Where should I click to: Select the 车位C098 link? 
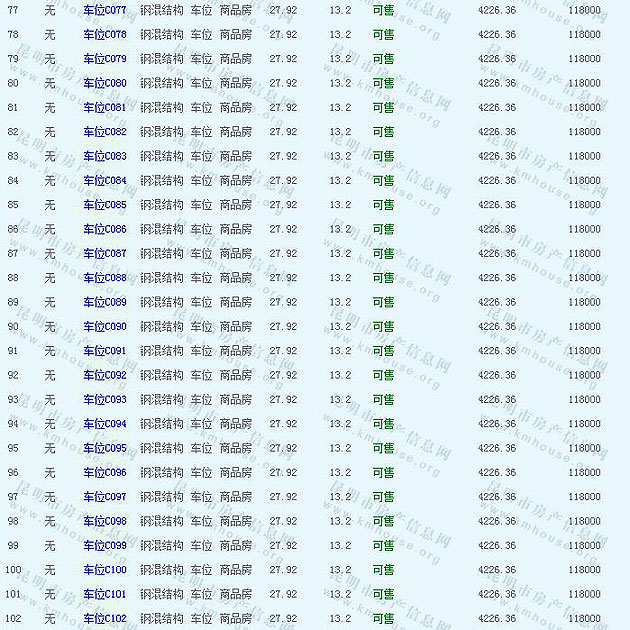[105, 521]
